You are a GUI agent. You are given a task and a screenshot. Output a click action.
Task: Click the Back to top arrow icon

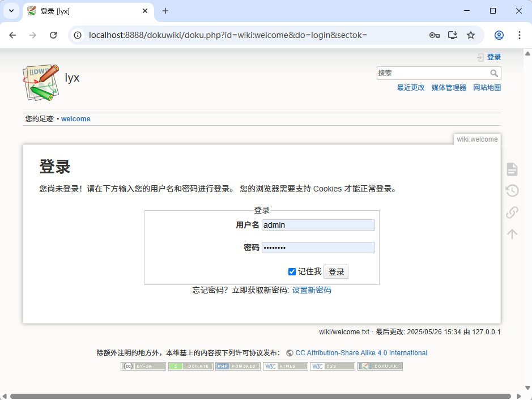[x=512, y=234]
